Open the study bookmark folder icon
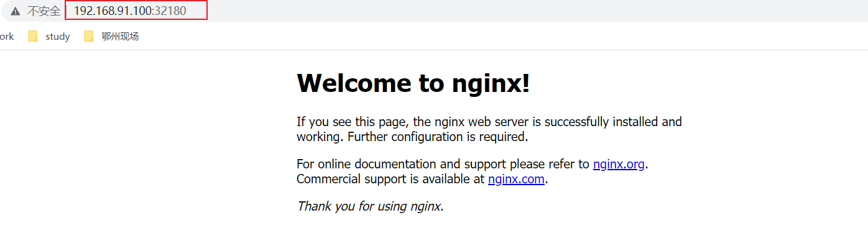Viewport: 868px width, 251px height. coord(34,37)
